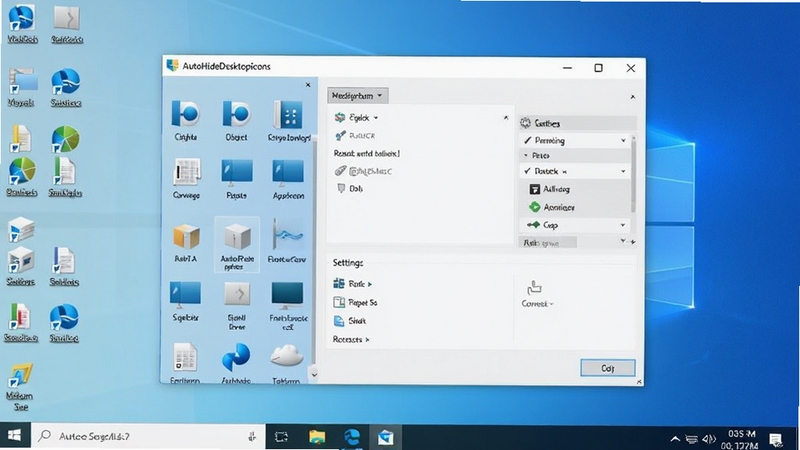Select the blue swirl icon in the sidebar's bottom row
This screenshot has height=450, width=800.
236,357
